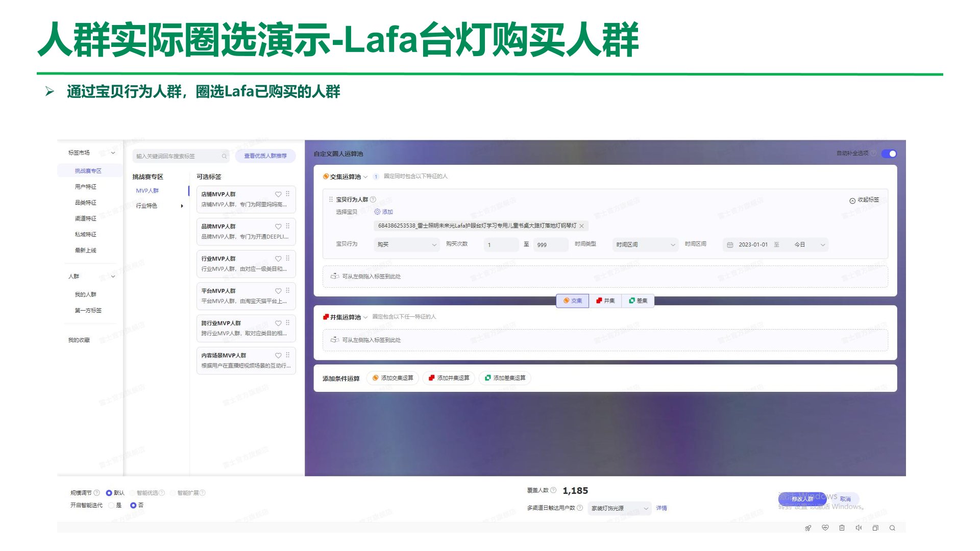The image size is (980, 551).
Task: Click the search magnifier in tag search box
Action: tap(224, 156)
